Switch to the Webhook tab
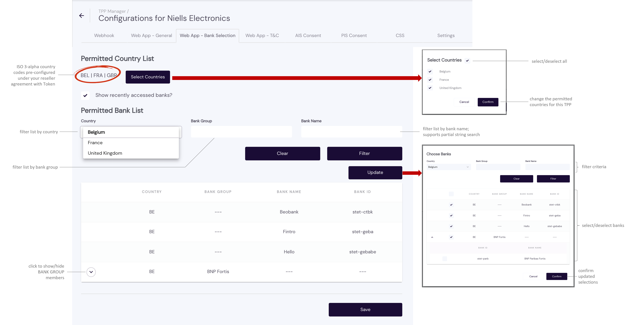Screen dimensions: 644x325 click(x=104, y=36)
